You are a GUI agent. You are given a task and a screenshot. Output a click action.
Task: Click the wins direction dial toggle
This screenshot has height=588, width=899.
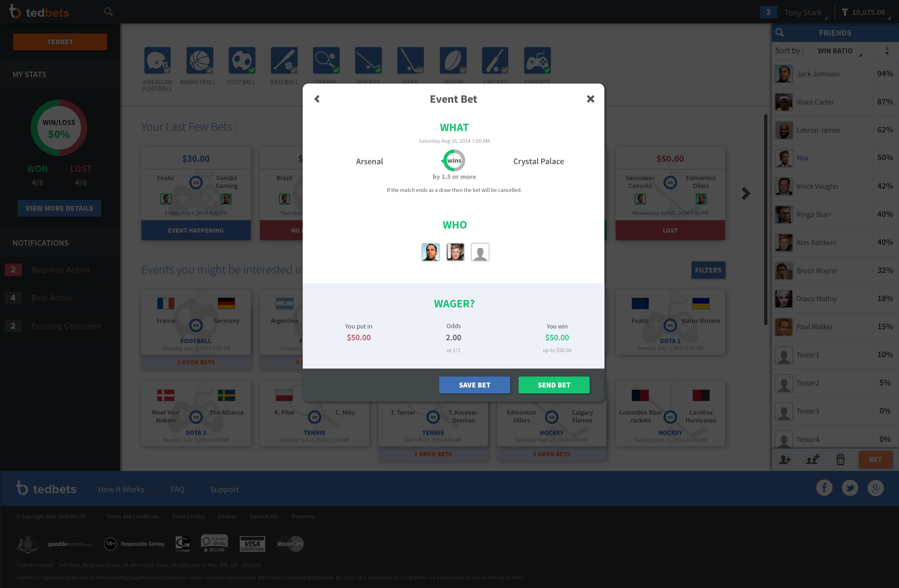click(x=454, y=161)
